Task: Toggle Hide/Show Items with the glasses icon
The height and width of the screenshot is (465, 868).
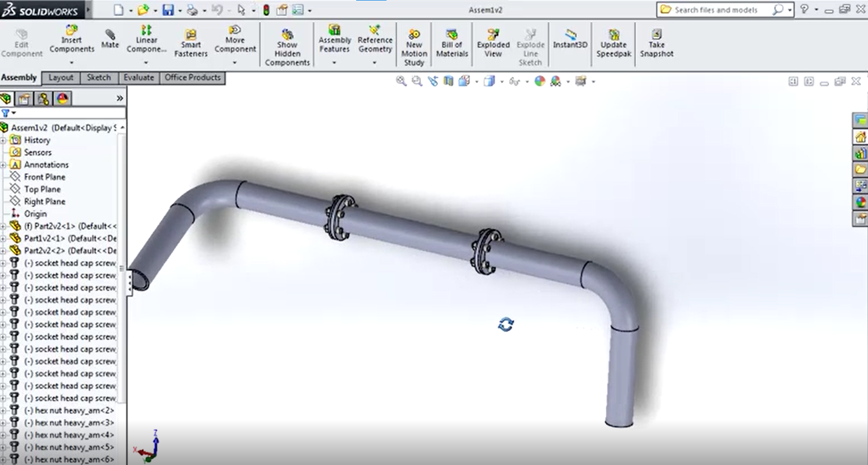Action: (514, 81)
